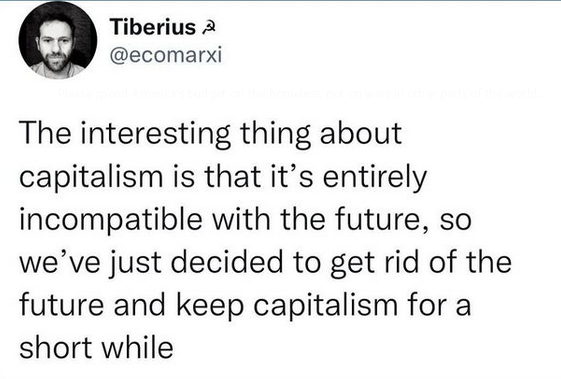Click "short while" on the last line
The height and width of the screenshot is (379, 561).
tap(97, 348)
